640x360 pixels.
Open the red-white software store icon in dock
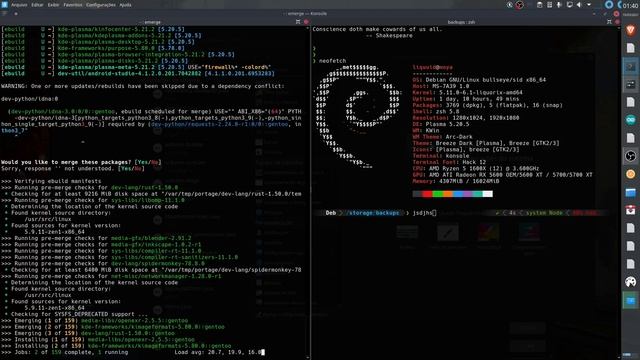pyautogui.click(x=631, y=210)
